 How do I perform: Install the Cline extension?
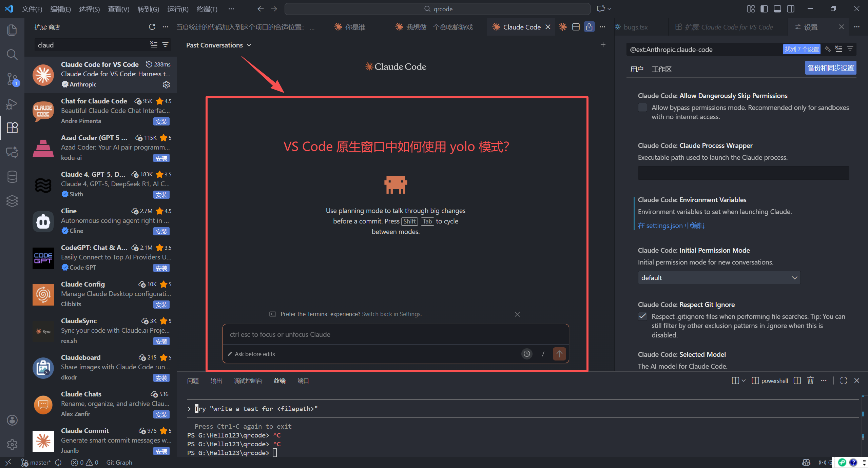coord(161,231)
